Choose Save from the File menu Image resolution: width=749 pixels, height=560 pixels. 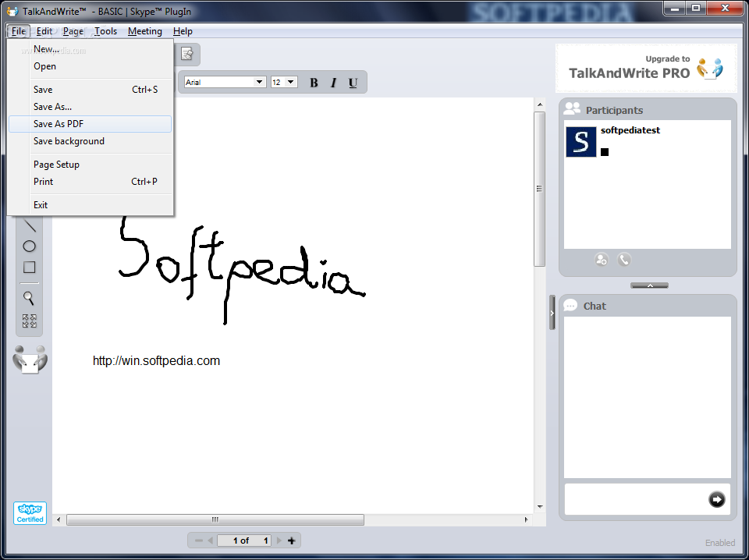(x=90, y=90)
